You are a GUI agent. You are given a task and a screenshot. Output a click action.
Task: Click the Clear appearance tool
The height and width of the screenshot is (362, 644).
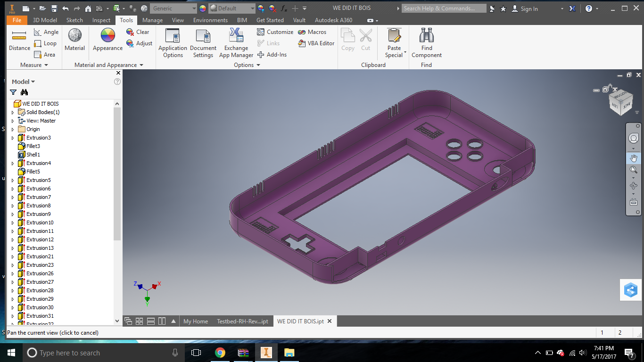tap(138, 32)
